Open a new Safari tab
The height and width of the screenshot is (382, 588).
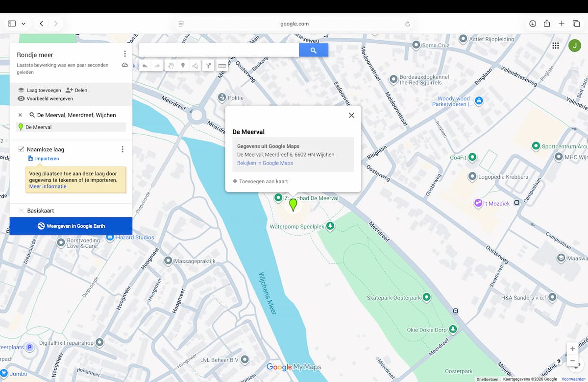(x=562, y=24)
